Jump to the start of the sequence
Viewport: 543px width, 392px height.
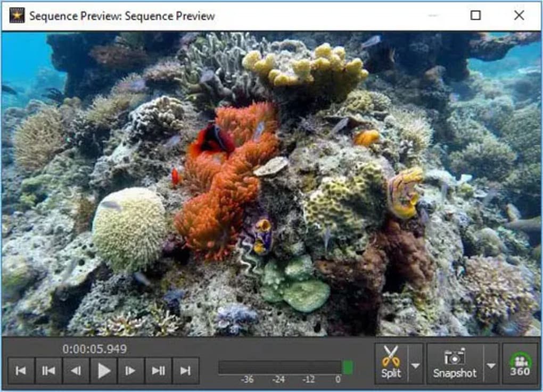[21, 371]
